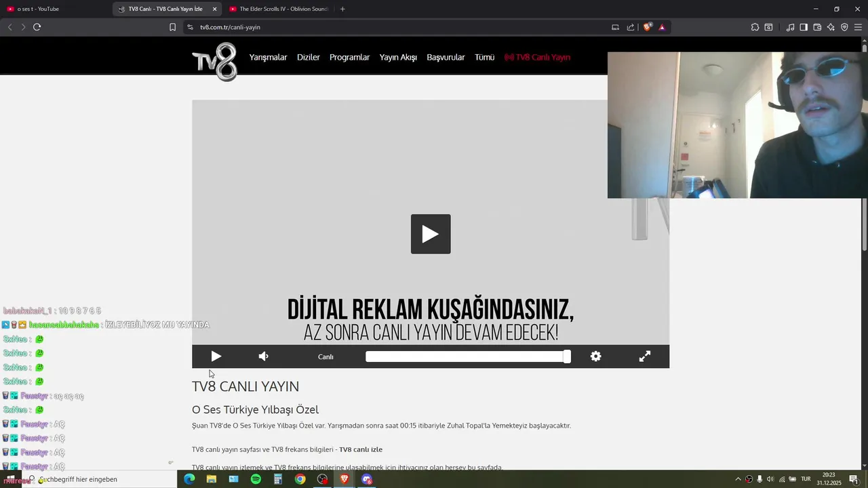Bookmark this page

coord(172,27)
